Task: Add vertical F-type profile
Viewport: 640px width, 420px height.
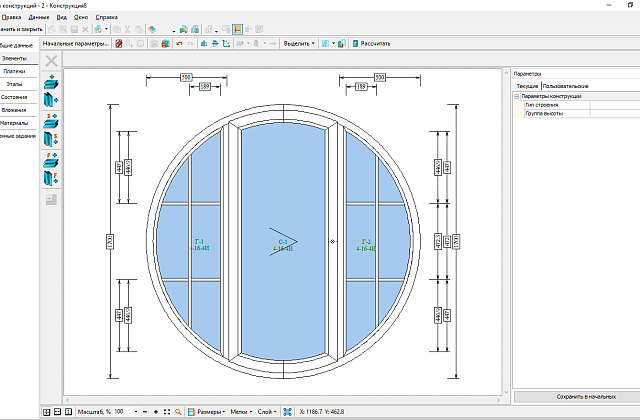Action: click(51, 178)
